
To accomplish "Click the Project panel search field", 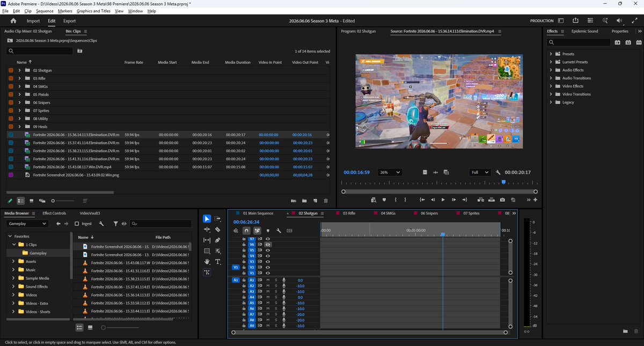I will (x=40, y=51).
